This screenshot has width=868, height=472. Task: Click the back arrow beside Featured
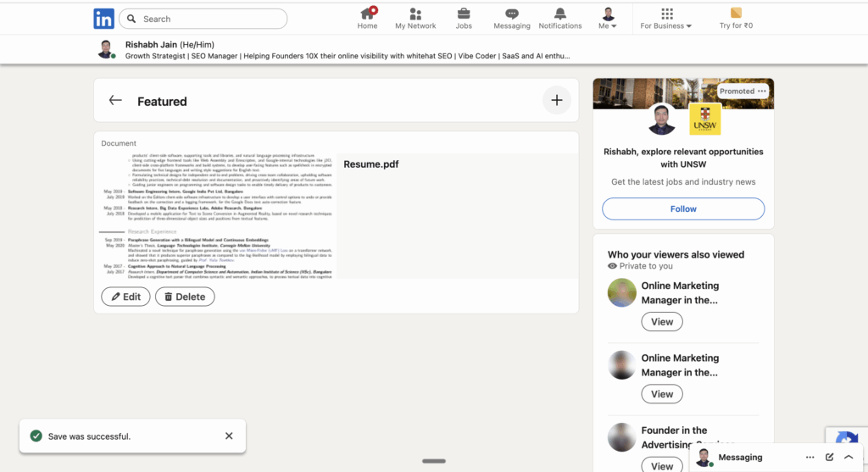coord(115,100)
